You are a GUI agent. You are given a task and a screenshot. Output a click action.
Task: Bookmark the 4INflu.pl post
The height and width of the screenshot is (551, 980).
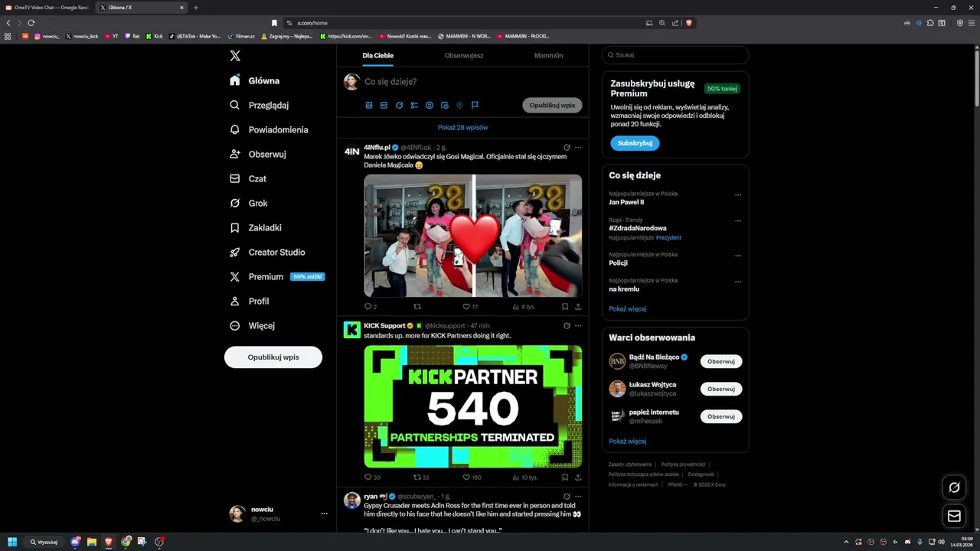pos(565,307)
